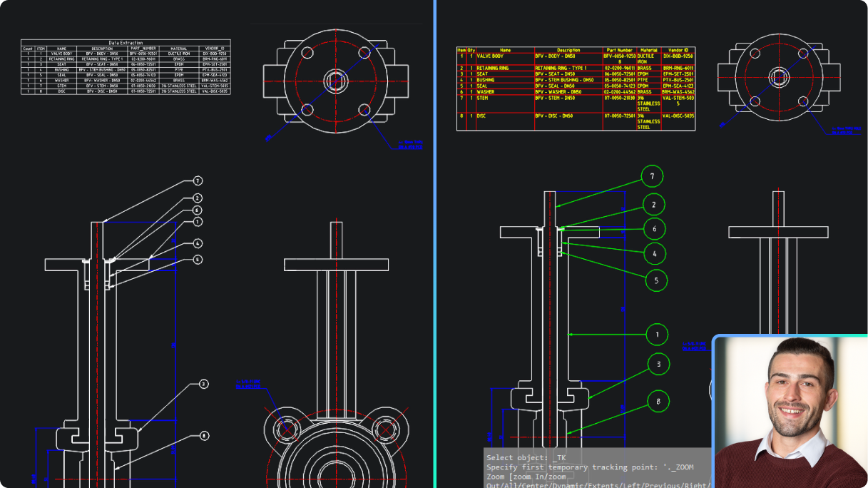Select balloon 5 in the left drawing
Image resolution: width=868 pixels, height=488 pixels.
pos(197,260)
